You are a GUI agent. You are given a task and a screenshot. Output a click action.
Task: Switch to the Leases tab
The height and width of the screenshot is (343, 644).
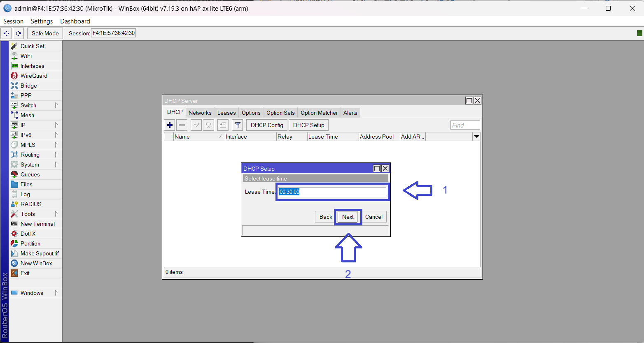pos(226,113)
